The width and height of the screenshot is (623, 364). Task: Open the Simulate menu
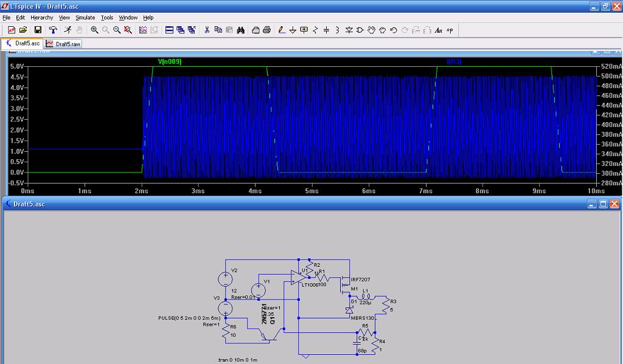click(85, 18)
